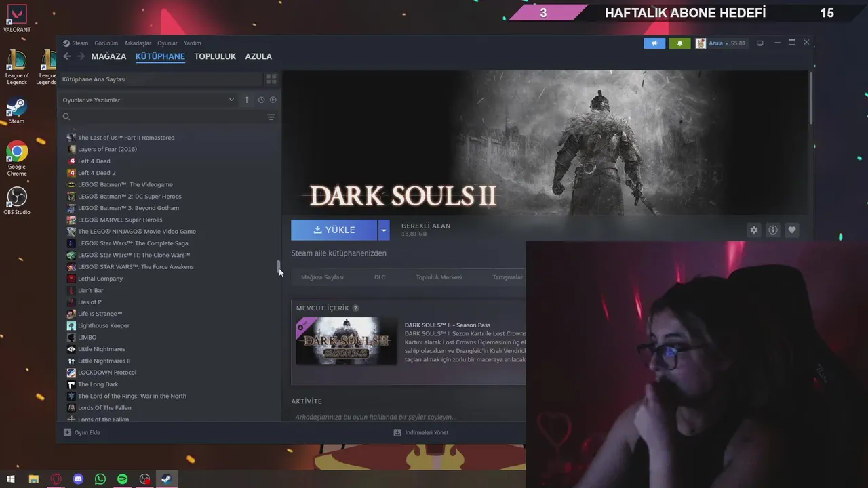Open the Arkadaşlar menu
The width and height of the screenshot is (868, 488).
coord(138,43)
